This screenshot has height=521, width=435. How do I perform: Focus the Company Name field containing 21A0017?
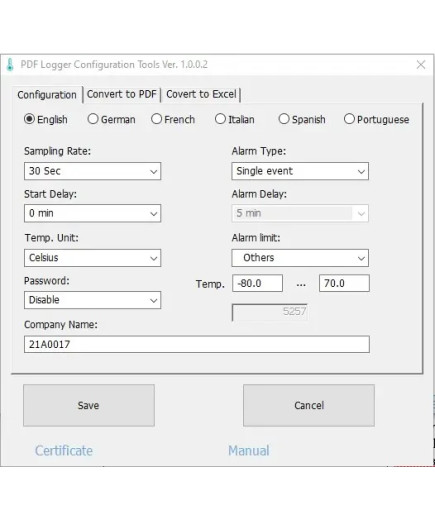click(197, 344)
